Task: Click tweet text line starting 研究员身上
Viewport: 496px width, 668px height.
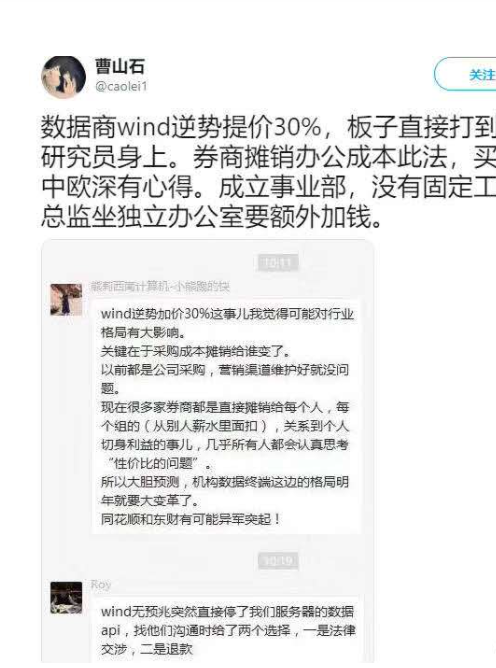Action: tap(268, 157)
